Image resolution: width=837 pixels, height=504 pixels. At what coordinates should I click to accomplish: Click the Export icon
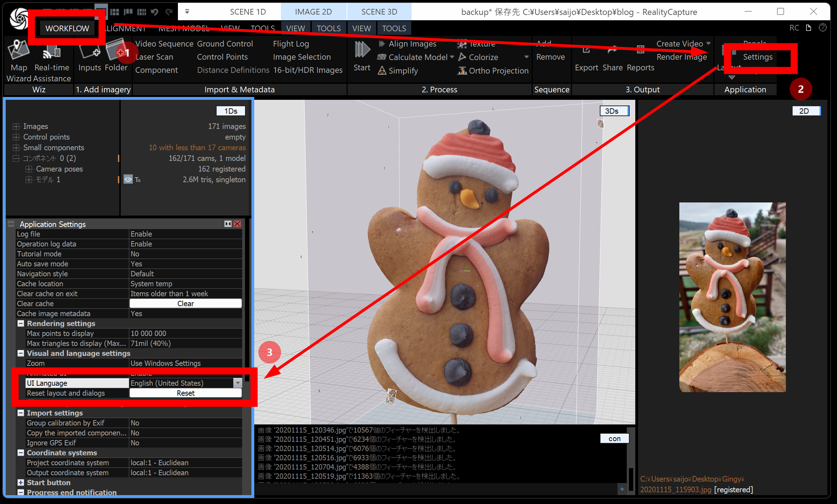tap(586, 51)
